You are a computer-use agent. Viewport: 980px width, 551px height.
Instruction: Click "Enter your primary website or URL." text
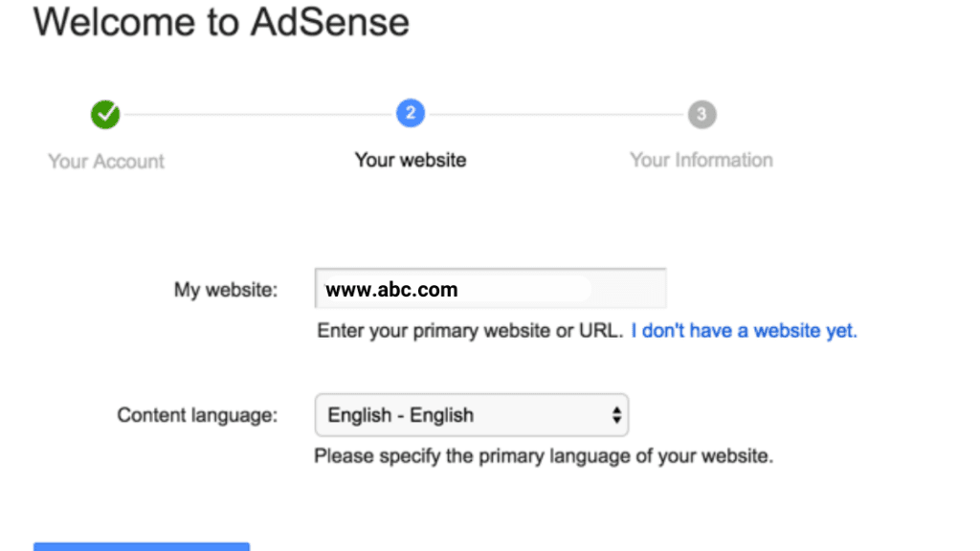coord(470,330)
